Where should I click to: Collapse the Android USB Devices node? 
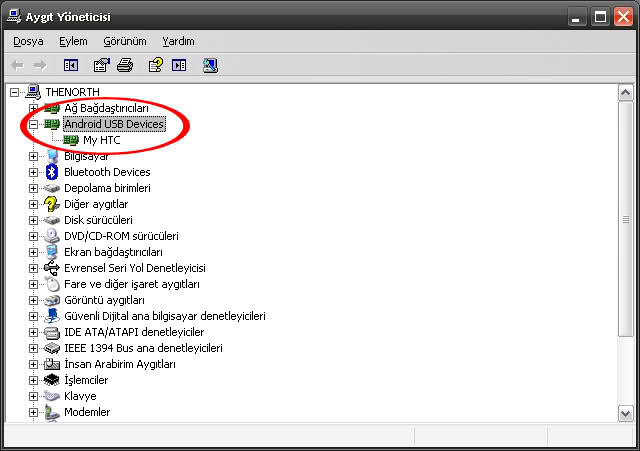[x=33, y=124]
